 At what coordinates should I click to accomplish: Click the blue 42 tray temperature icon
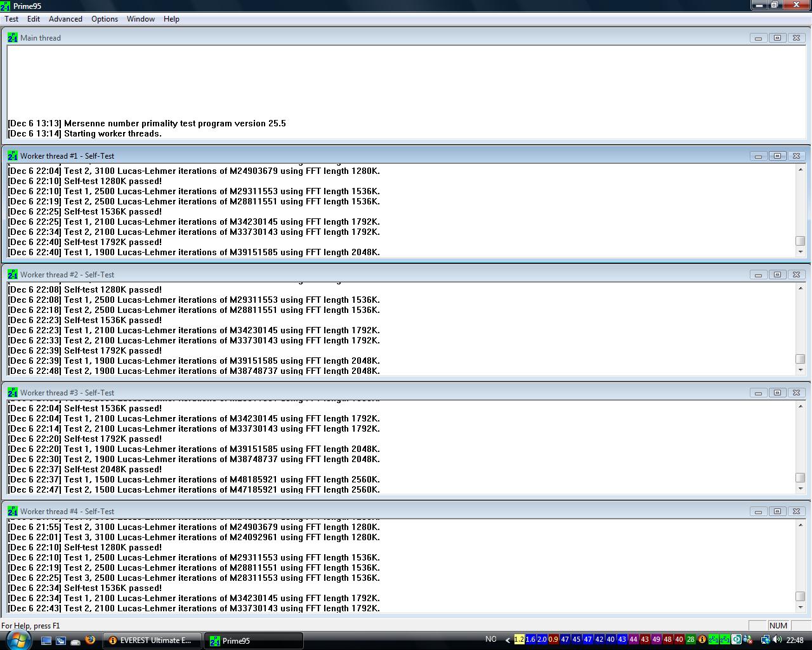599,639
